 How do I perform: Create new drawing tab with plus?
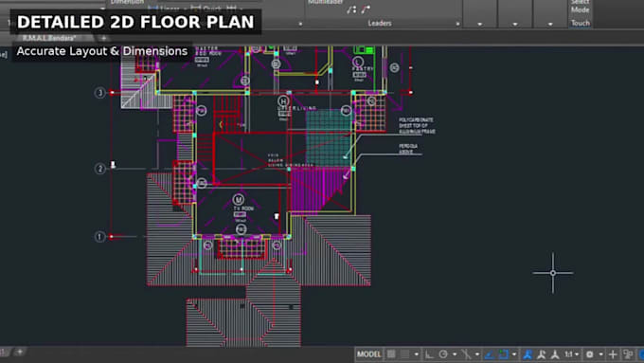pos(103,38)
